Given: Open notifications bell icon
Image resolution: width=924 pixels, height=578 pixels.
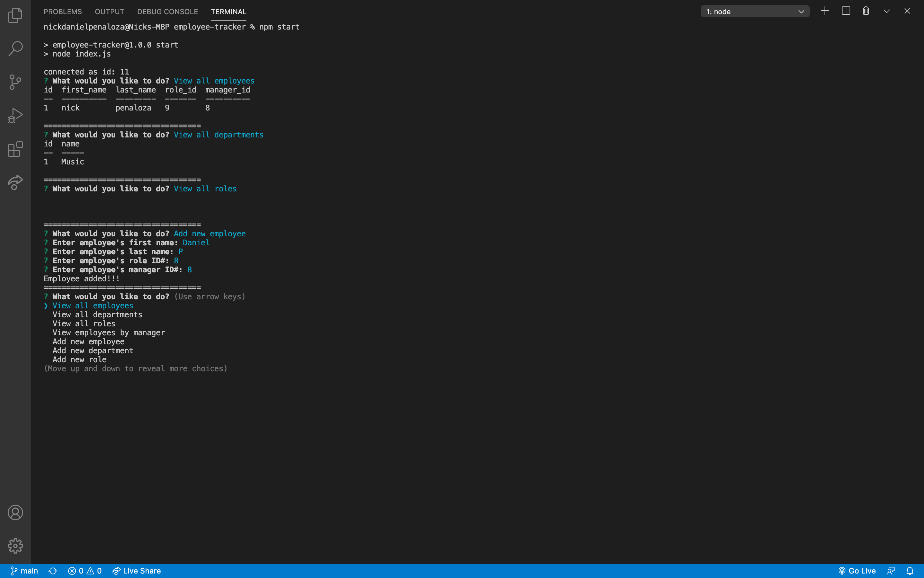Looking at the screenshot, I should click(910, 571).
